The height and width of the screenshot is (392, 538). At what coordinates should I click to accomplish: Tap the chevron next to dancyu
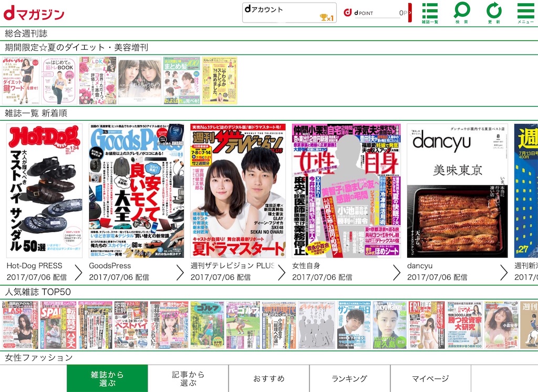pos(504,273)
